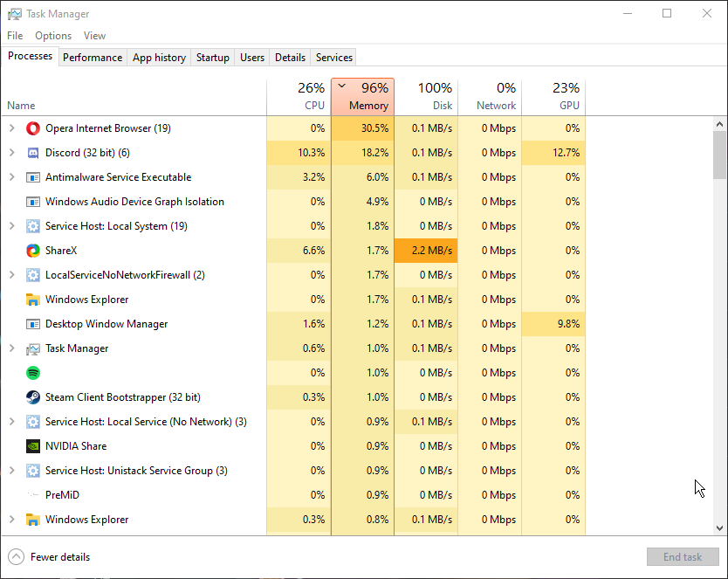The height and width of the screenshot is (579, 728).
Task: Open the View menu
Action: 95,36
